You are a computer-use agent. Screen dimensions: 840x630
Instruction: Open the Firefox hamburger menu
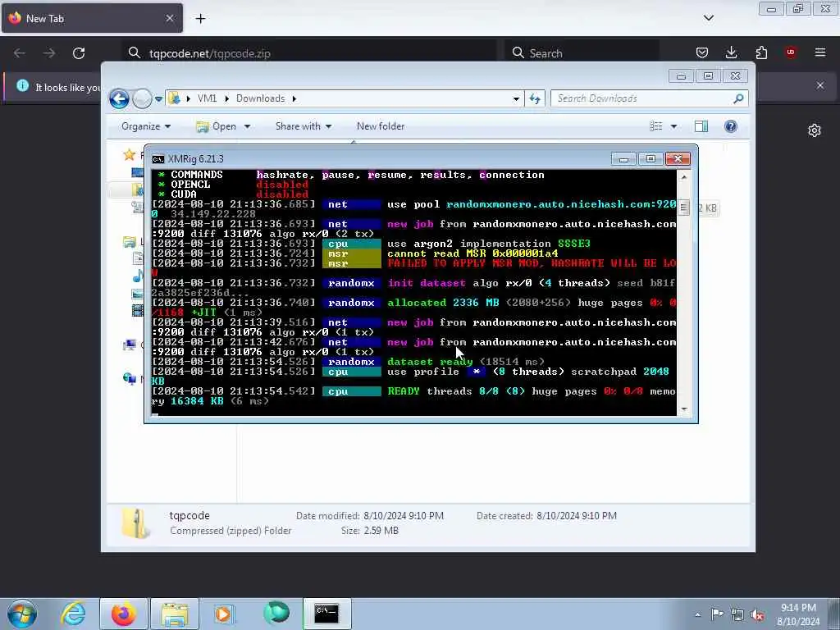pos(819,52)
